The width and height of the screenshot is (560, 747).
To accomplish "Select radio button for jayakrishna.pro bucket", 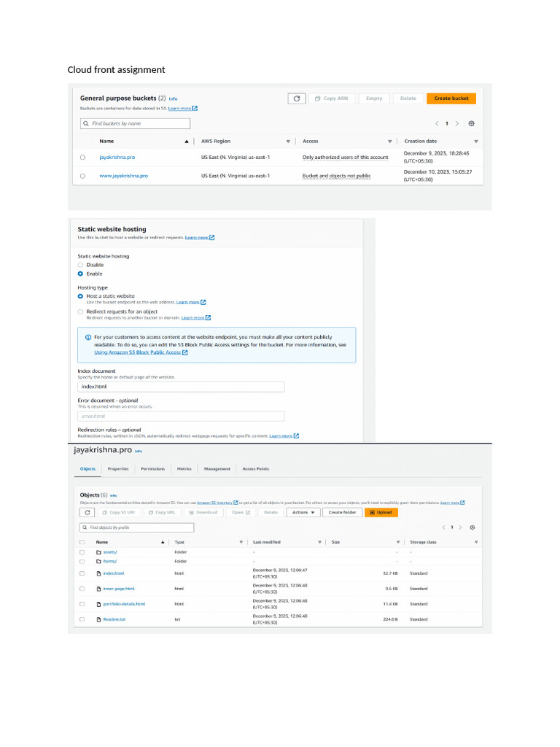I will coord(83,158).
